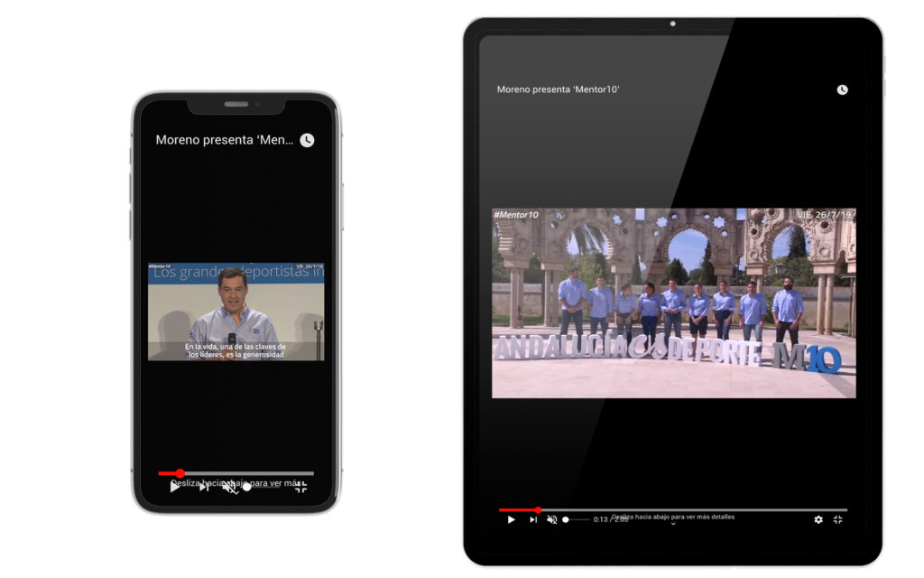
Task: Click Watch Later clock icon on phone
Action: 307,140
